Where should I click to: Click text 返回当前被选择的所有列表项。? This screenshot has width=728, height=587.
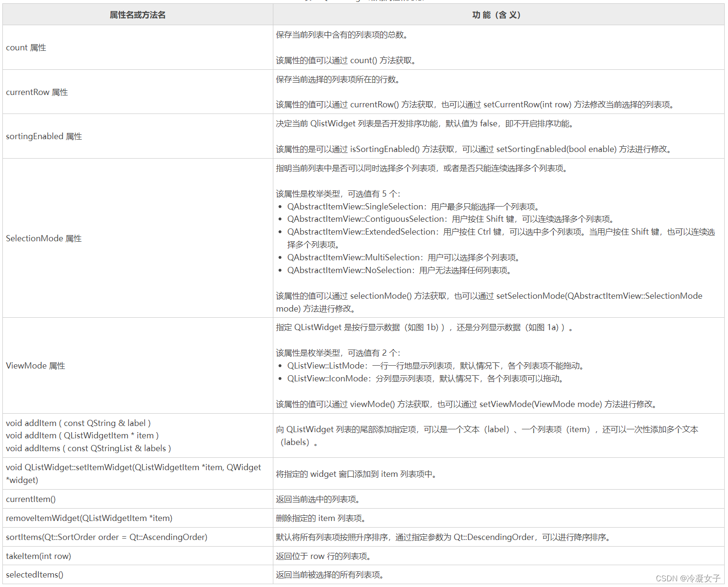(x=331, y=575)
